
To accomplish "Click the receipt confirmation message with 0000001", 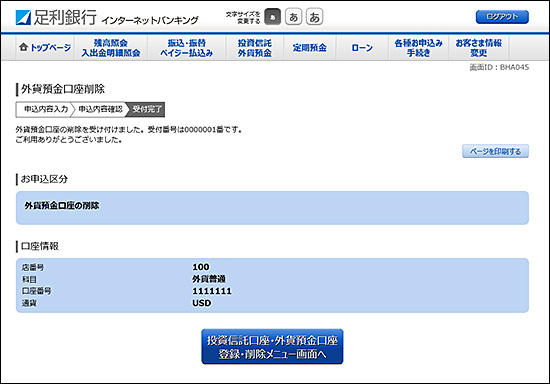I will (129, 130).
